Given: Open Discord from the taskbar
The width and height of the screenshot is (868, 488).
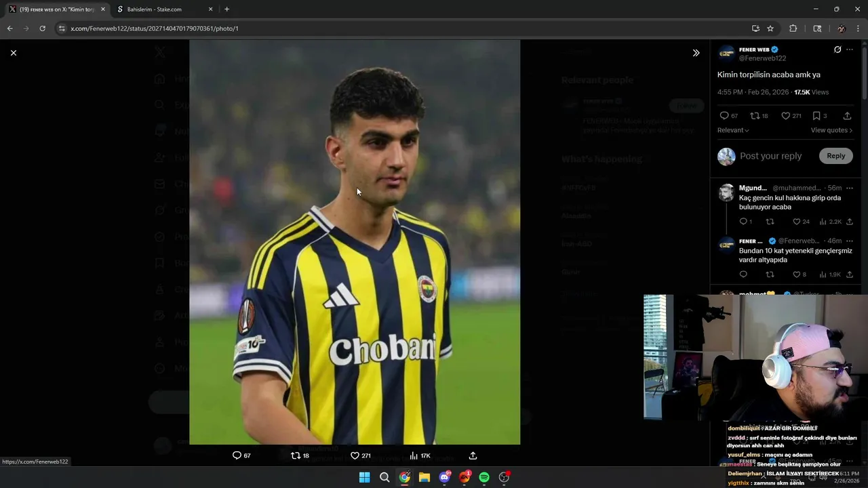Looking at the screenshot, I should [x=445, y=477].
